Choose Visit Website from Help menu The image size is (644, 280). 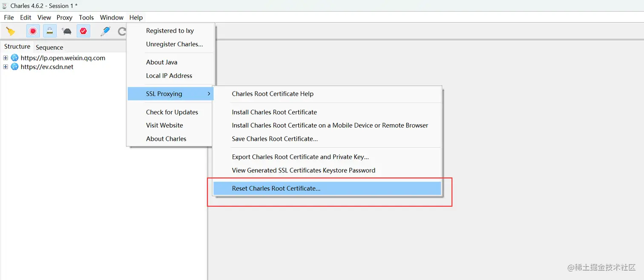[x=170, y=126]
